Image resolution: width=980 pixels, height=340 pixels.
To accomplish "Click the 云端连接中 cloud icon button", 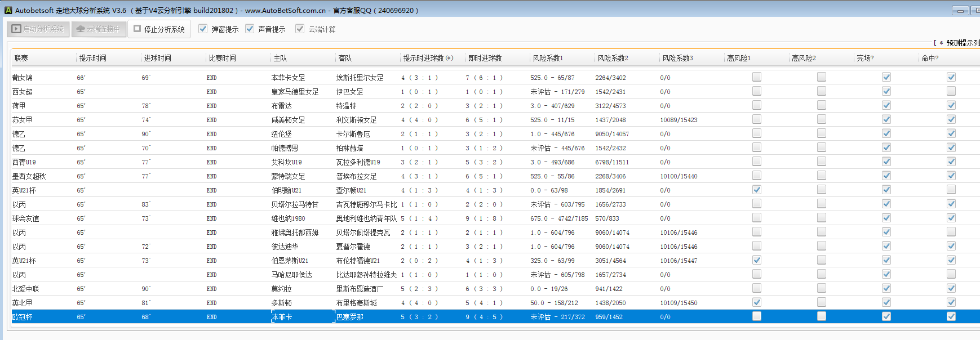I will [98, 29].
